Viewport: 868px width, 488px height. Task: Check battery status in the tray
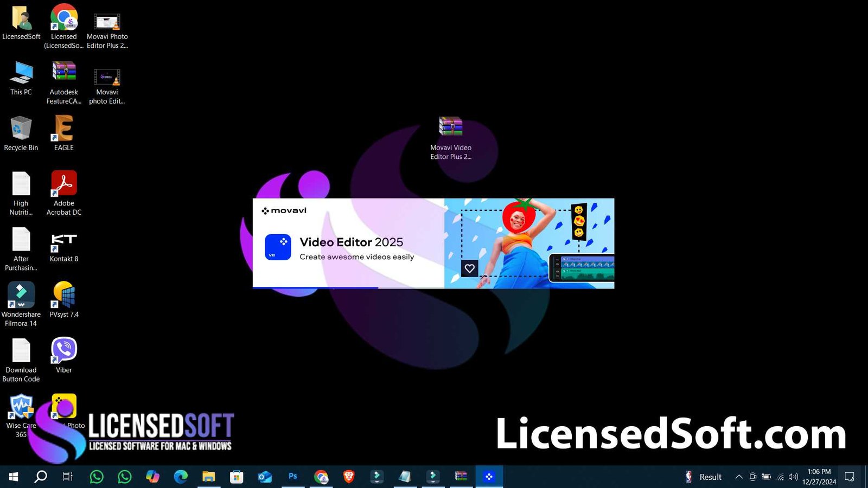click(x=766, y=477)
